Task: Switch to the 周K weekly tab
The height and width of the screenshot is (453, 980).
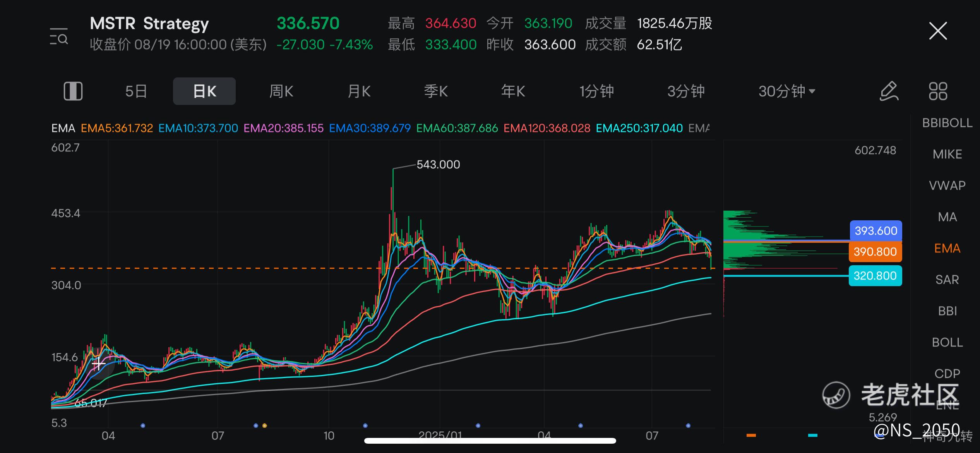Action: pyautogui.click(x=281, y=91)
